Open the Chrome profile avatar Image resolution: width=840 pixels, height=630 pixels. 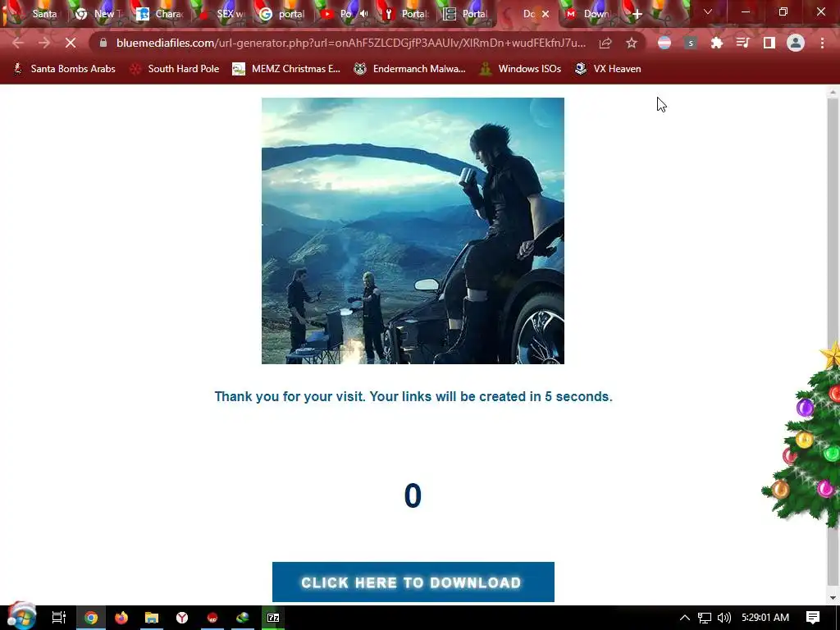click(796, 43)
